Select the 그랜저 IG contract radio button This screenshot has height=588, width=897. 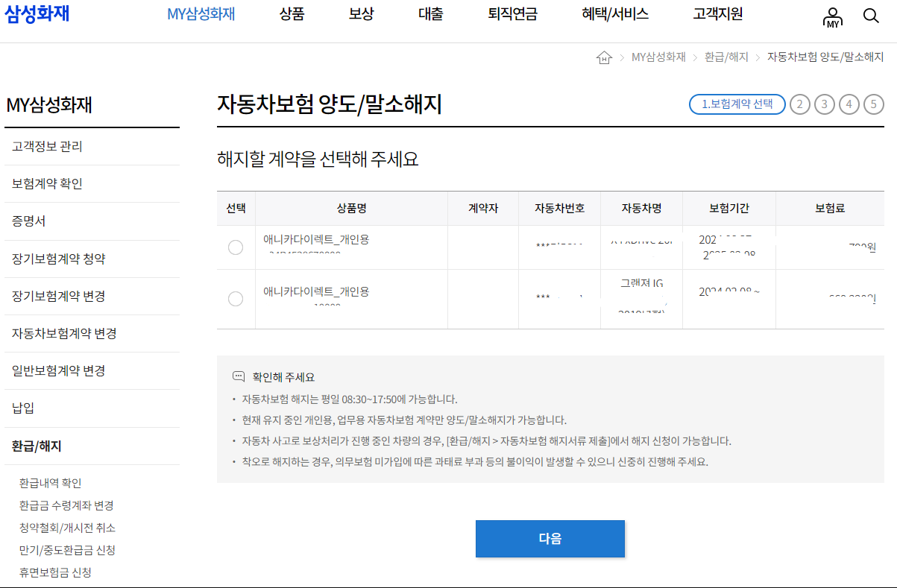click(236, 299)
